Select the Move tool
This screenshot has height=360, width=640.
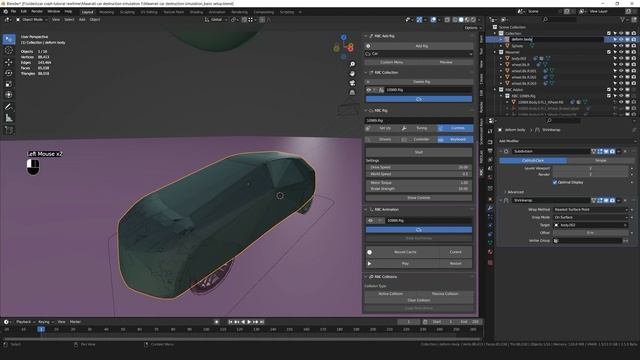point(9,62)
